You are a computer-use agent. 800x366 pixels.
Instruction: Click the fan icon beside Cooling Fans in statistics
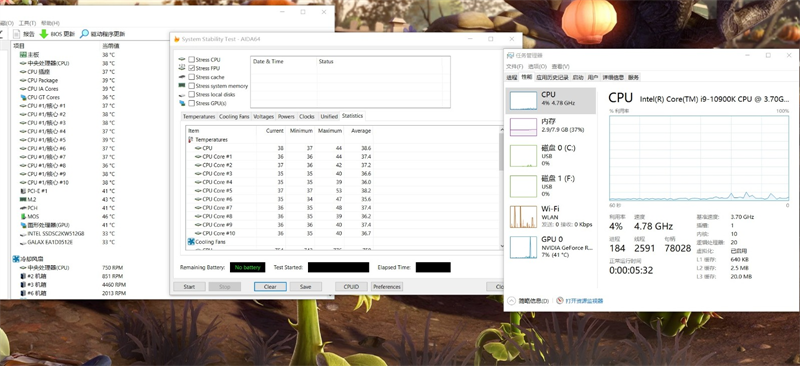tap(191, 241)
